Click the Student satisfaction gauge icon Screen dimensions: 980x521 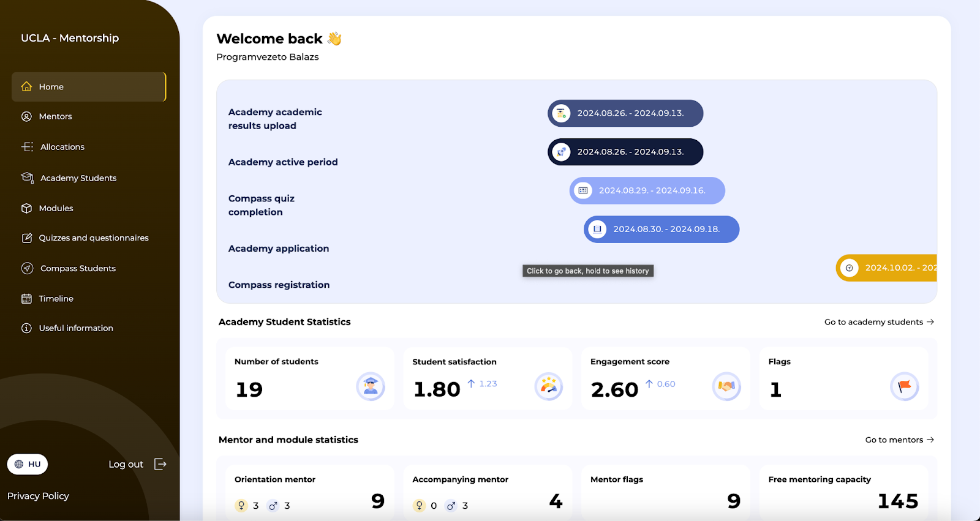549,386
